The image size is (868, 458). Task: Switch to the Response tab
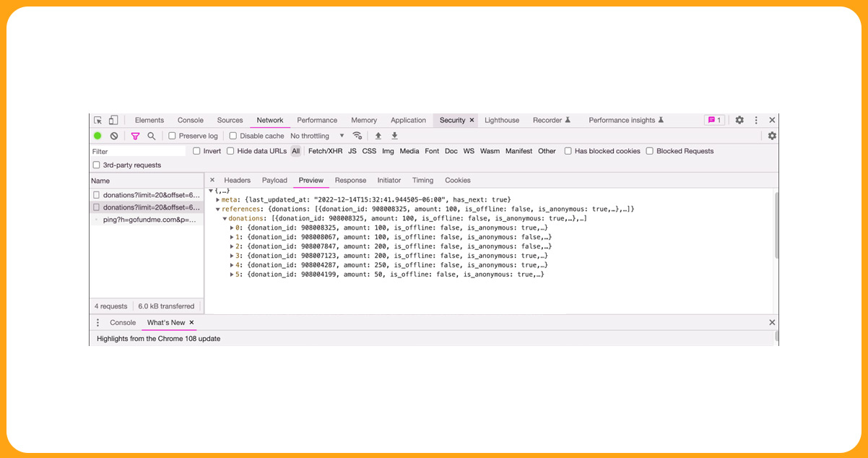click(350, 180)
